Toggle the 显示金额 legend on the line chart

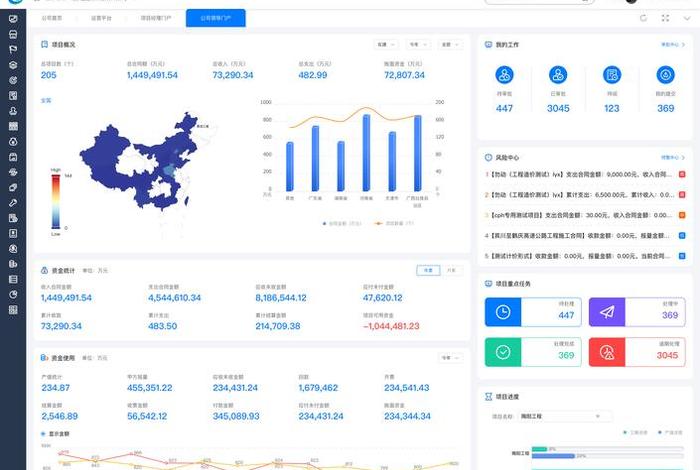coord(55,433)
